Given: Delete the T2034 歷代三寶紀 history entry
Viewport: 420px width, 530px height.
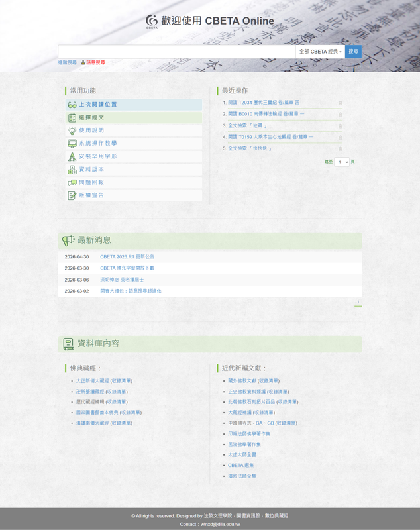Looking at the screenshot, I should [341, 103].
